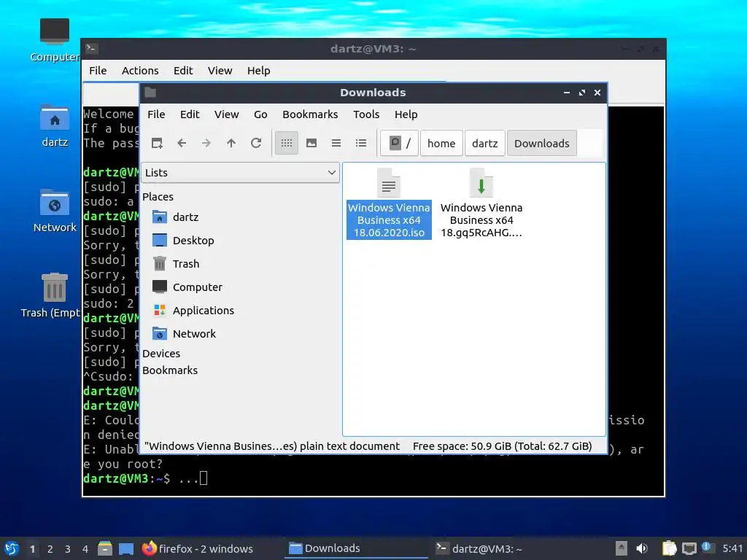Click the show desktop icon in the taskbar
Image resolution: width=747 pixels, height=560 pixels.
pos(125,548)
